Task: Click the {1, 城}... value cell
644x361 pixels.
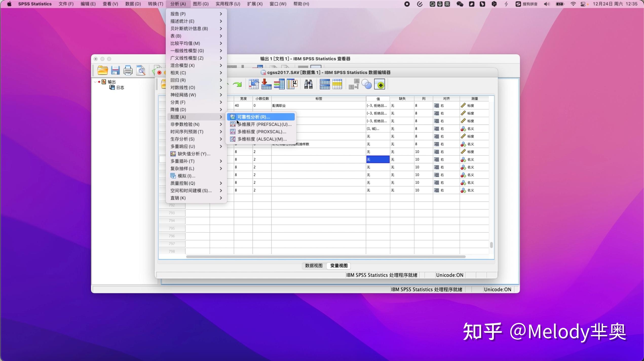Action: tap(378, 129)
